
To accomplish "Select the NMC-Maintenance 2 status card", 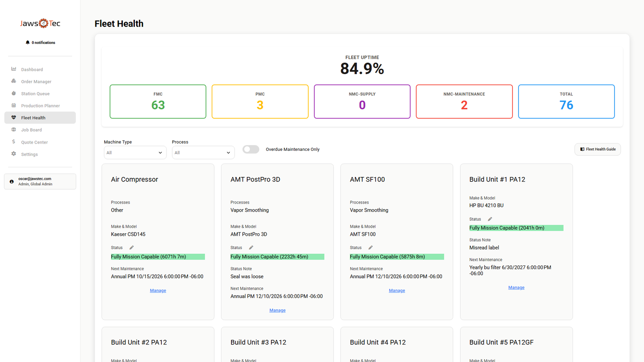I will pos(464,101).
